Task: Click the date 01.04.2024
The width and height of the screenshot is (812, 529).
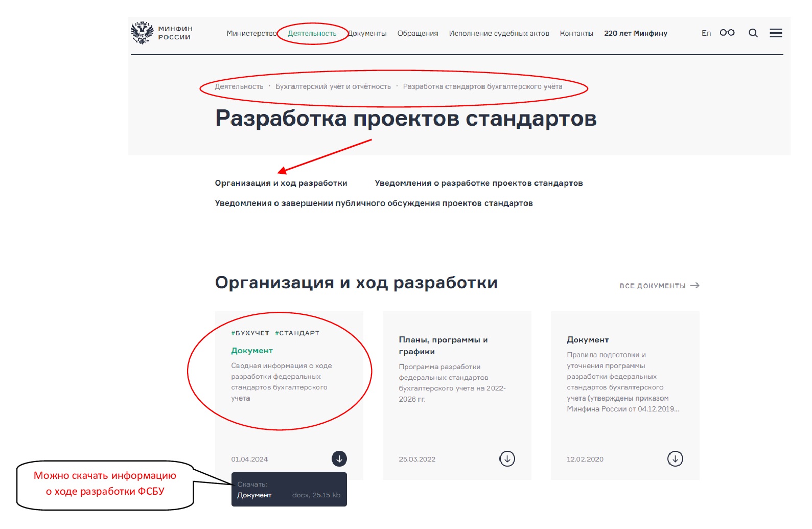Action: [249, 459]
